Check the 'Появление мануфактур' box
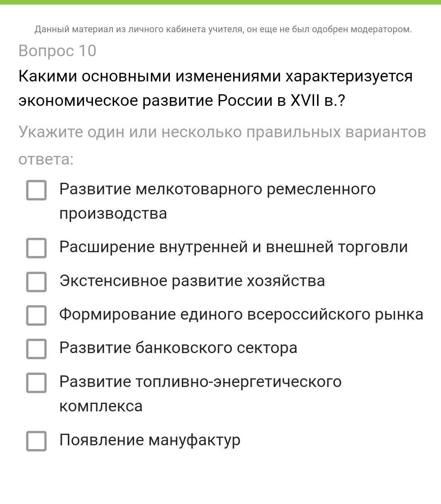Screen dimensions: 441x504 (36, 441)
